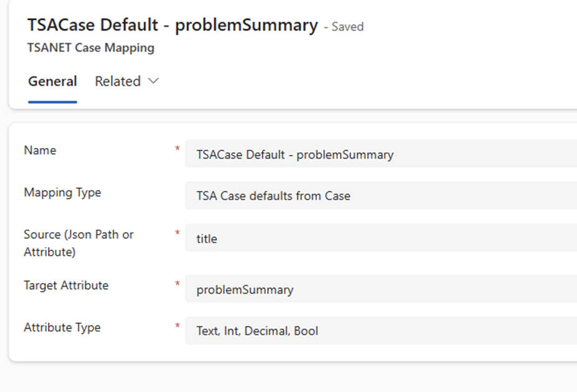The height and width of the screenshot is (392, 577).
Task: Expand the chevron next to Related
Action: (x=154, y=82)
